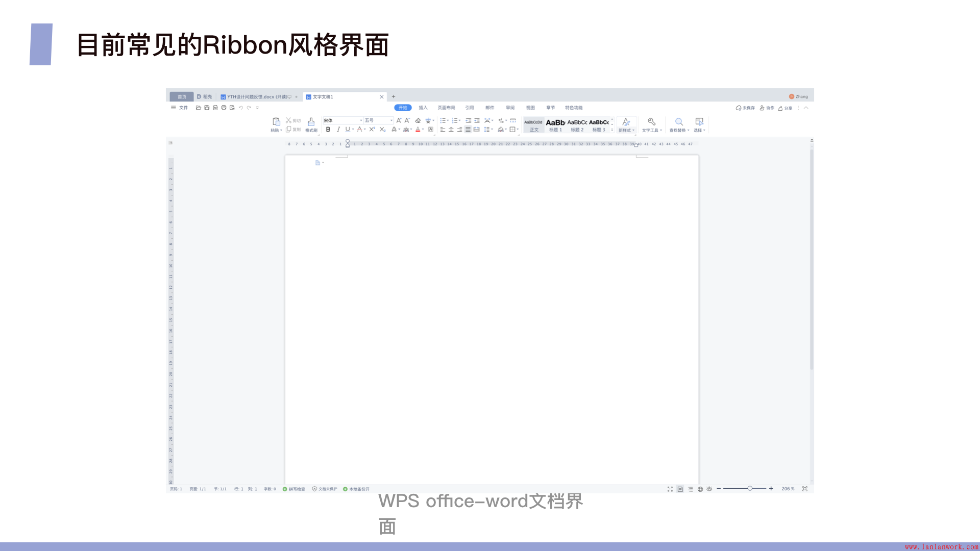Click the 分享 share button
Viewport: 980px width, 551px height.
[x=785, y=108]
